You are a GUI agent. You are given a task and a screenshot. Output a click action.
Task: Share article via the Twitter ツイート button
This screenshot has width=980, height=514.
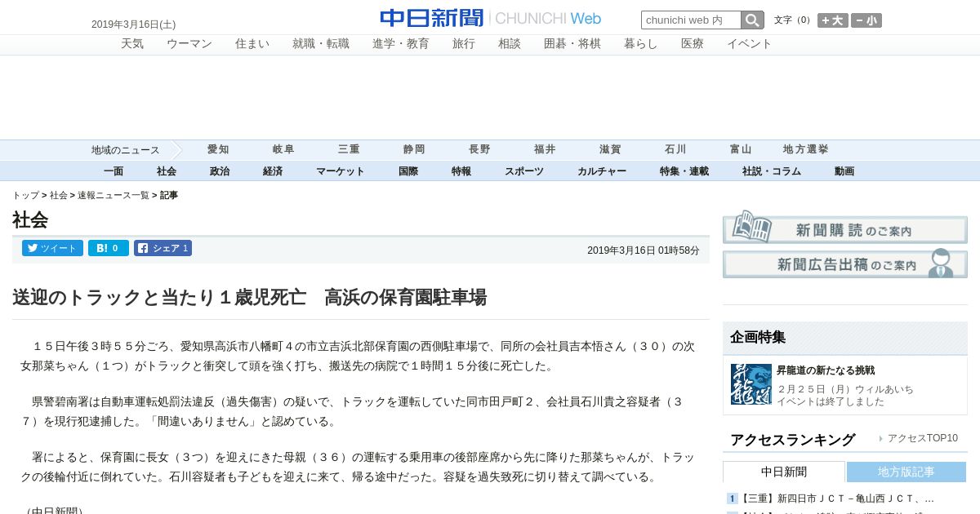click(52, 248)
